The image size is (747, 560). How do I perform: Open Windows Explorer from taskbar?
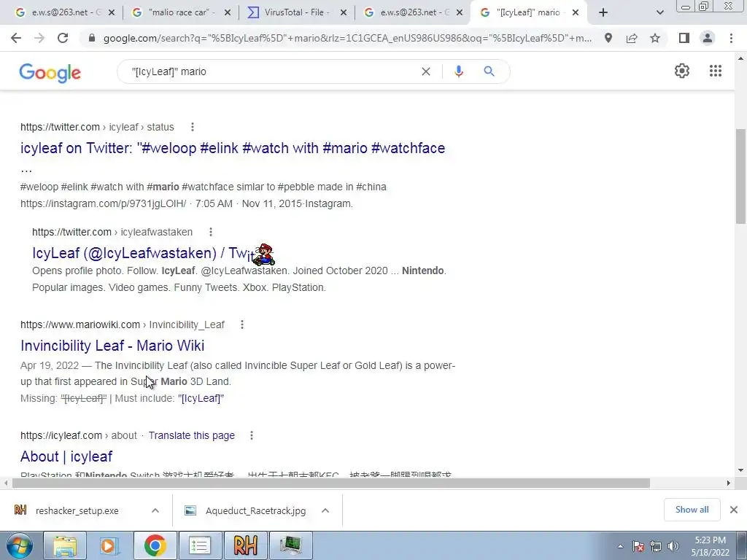pyautogui.click(x=65, y=545)
